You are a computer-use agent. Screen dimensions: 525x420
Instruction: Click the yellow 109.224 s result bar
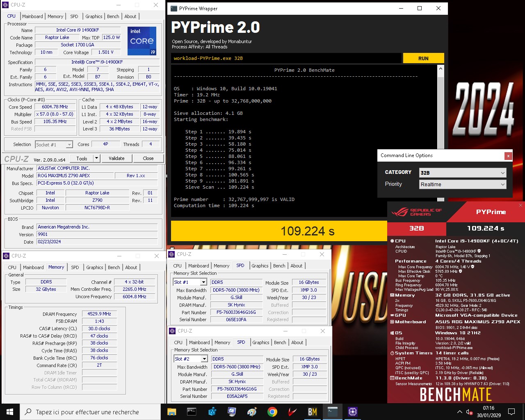point(279,231)
